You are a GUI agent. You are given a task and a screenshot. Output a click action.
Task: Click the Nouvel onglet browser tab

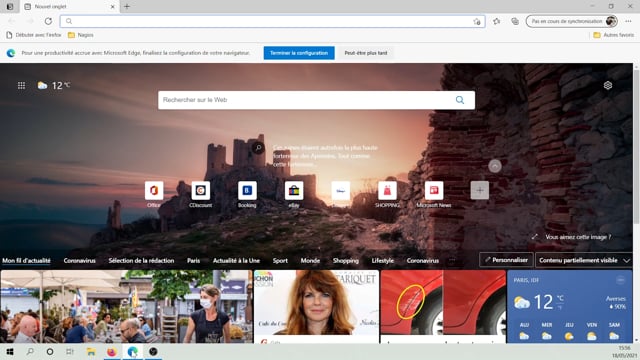tap(69, 7)
